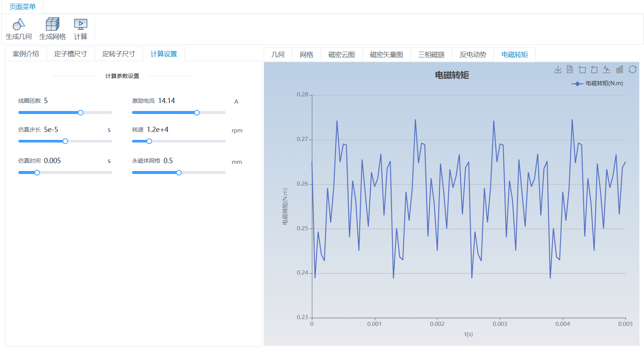The height and width of the screenshot is (351, 644).
Task: Open chart data view document icon
Action: pyautogui.click(x=570, y=69)
